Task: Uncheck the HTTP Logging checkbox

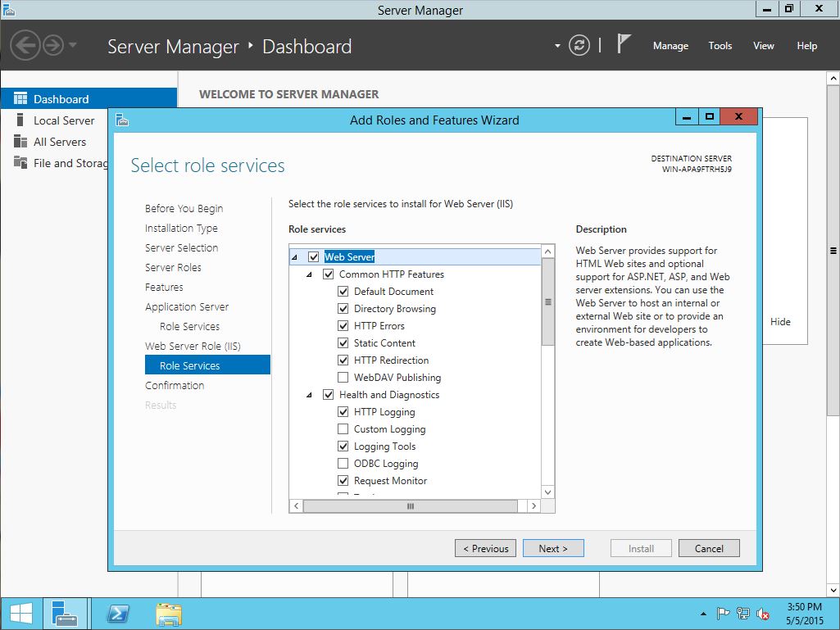Action: click(343, 412)
